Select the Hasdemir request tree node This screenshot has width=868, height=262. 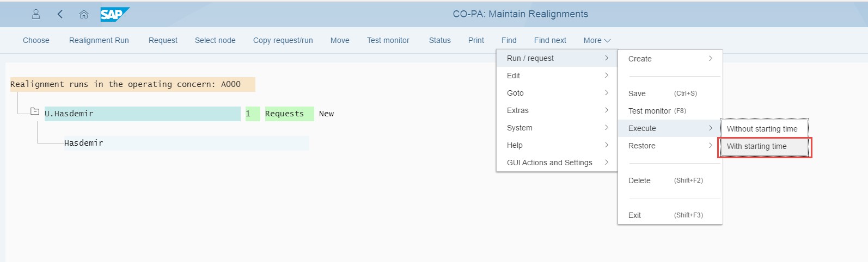click(84, 143)
